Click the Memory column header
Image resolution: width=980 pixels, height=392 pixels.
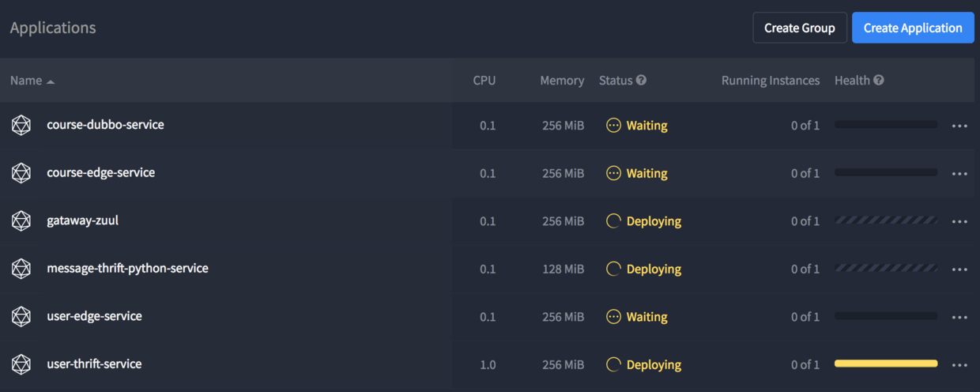(x=562, y=81)
